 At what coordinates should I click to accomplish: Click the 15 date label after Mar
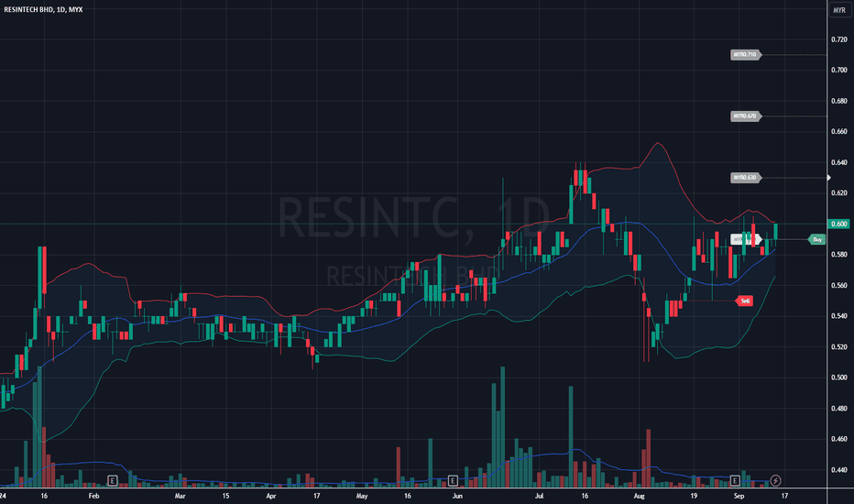click(225, 496)
